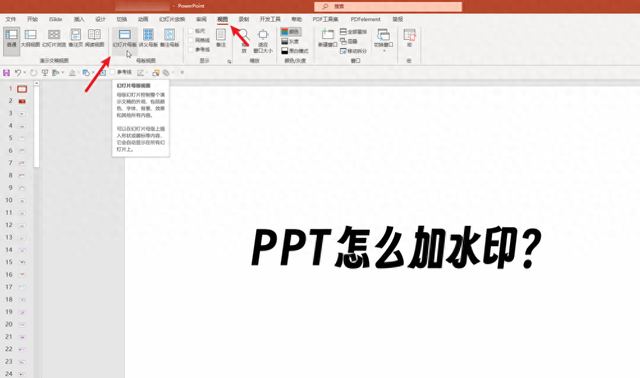Toggle the Guides (参考线) checkbox in ribbon
Image resolution: width=640 pixels, height=378 pixels.
pos(191,49)
